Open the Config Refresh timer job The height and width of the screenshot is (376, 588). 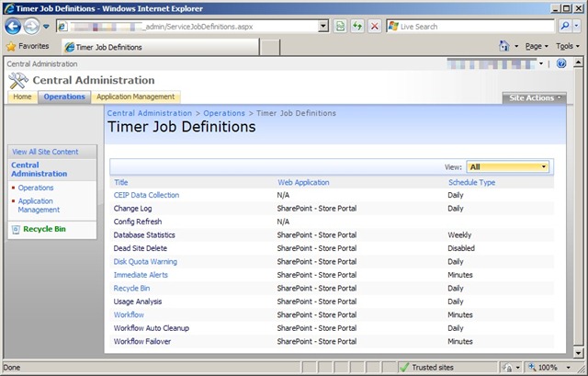tap(138, 222)
